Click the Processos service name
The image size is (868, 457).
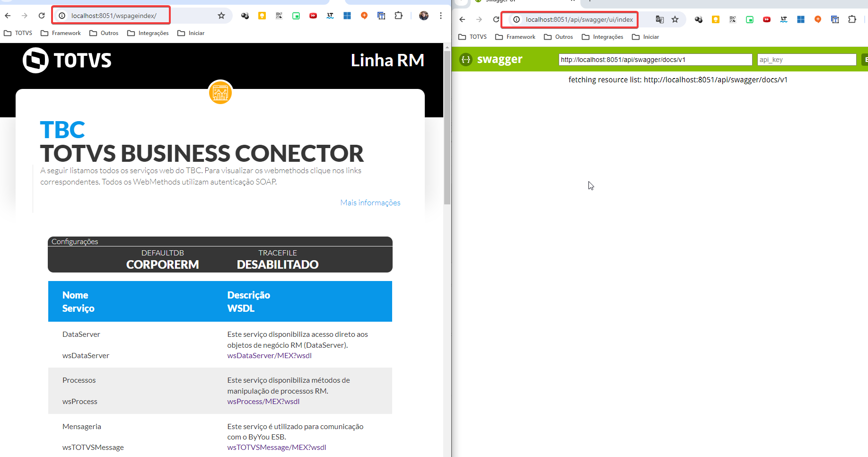79,380
